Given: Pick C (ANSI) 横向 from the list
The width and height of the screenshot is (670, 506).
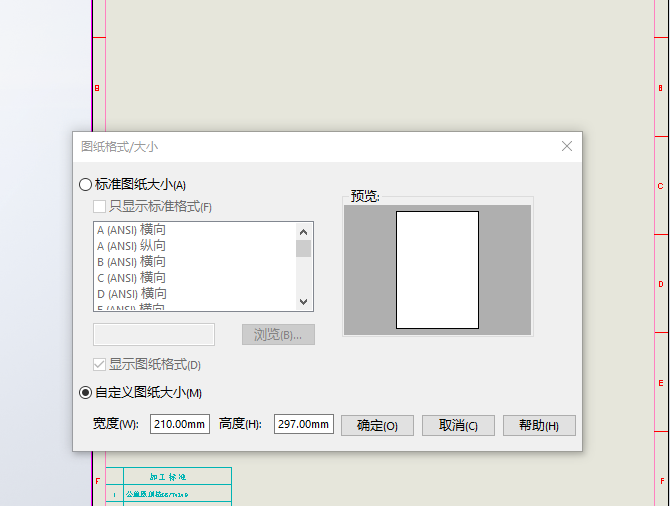Looking at the screenshot, I should click(131, 278).
